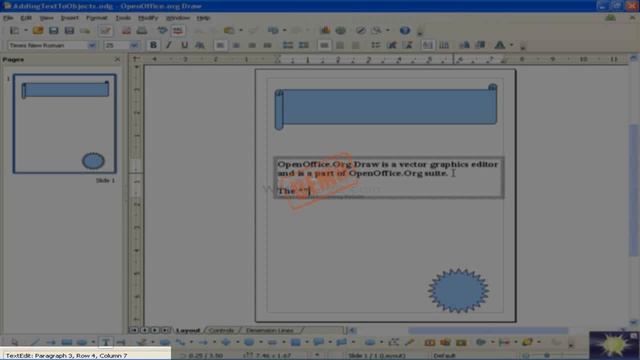Image resolution: width=640 pixels, height=360 pixels.
Task: Toggle Shadow text formatting
Action: coord(200,45)
